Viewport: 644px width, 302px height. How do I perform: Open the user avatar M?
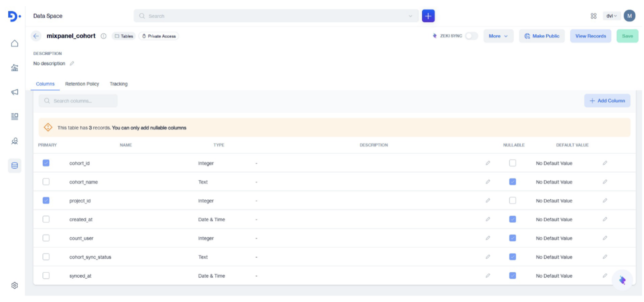pos(629,16)
